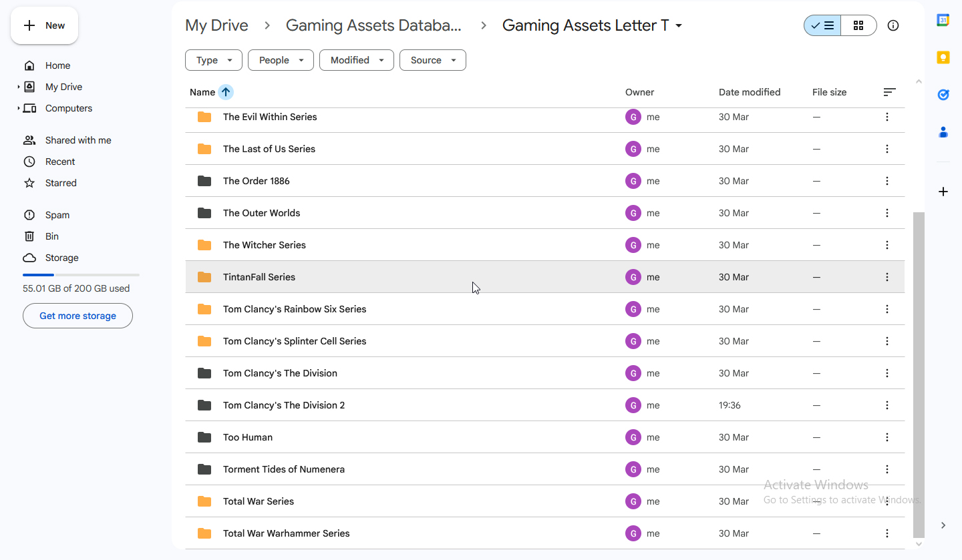
Task: Open more actions for The Last of Us Series
Action: point(887,149)
